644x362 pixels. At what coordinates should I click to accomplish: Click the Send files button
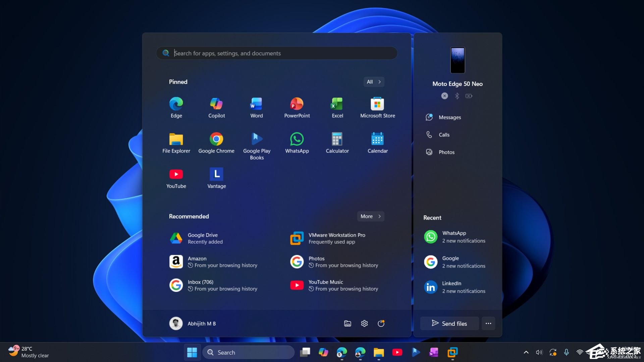tap(449, 323)
